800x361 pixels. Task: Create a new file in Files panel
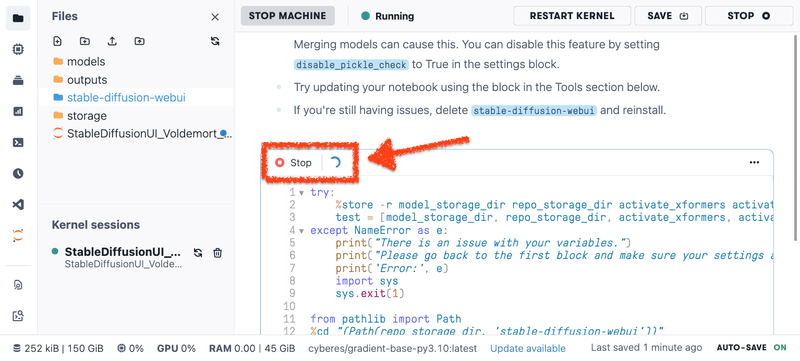[58, 41]
